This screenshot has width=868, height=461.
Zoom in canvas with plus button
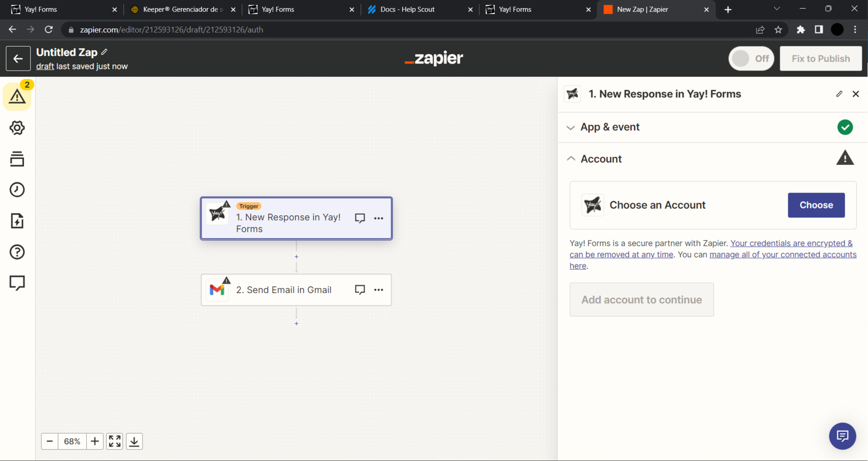coord(95,441)
